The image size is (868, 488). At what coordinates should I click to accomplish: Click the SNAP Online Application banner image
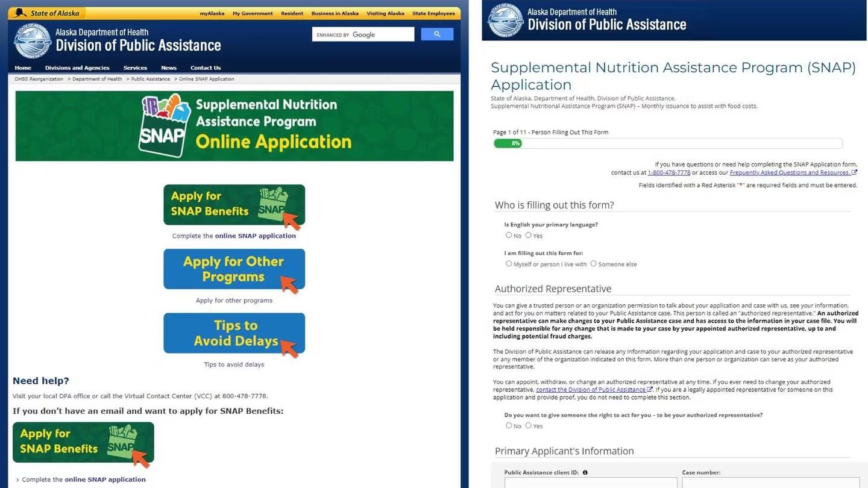(234, 126)
